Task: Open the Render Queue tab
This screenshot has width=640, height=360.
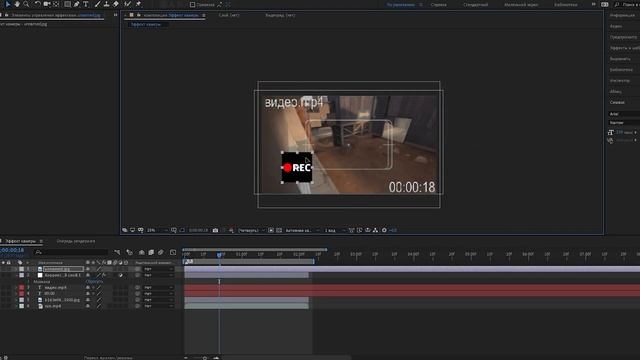Action: click(76, 241)
